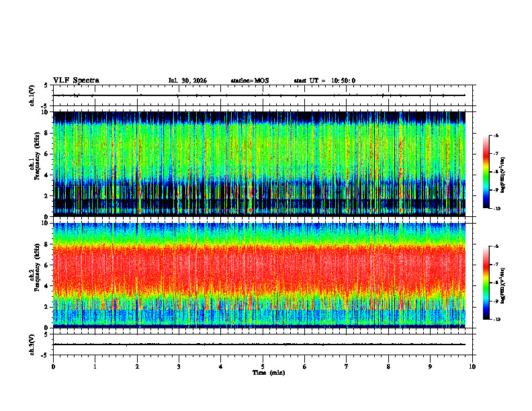The height and width of the screenshot is (411, 532).
Task: Click the start UT 10:50:0 label
Action: click(x=324, y=81)
